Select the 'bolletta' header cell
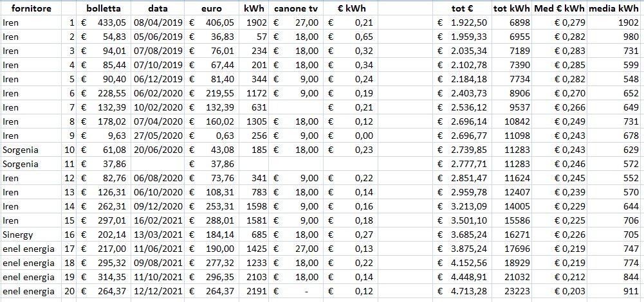The height and width of the screenshot is (302, 644). (x=104, y=8)
